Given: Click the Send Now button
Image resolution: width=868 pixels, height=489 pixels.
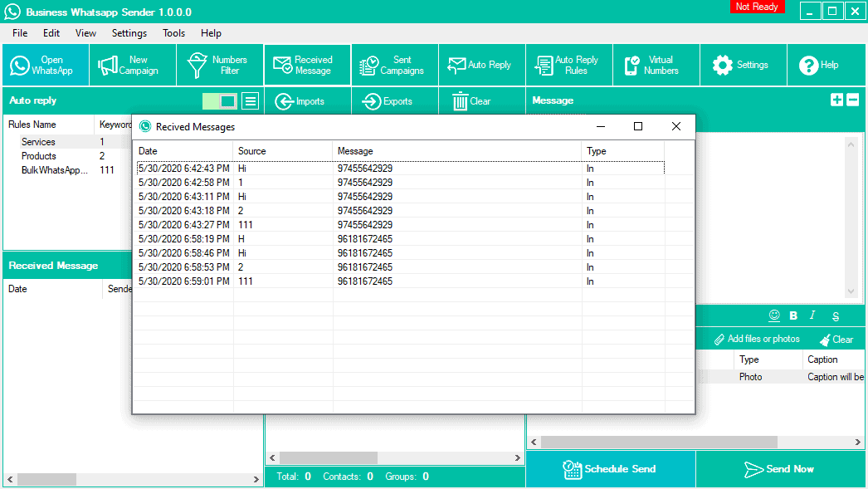Looking at the screenshot, I should (780, 469).
